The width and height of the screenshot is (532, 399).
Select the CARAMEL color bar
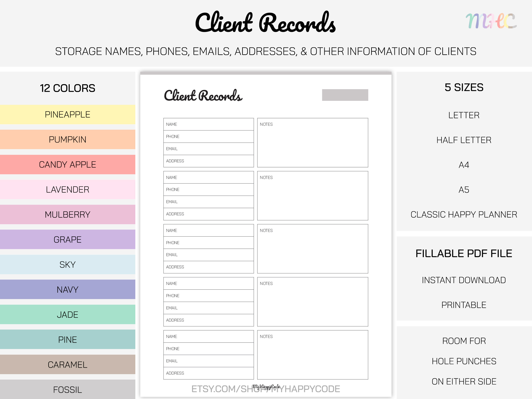pos(68,364)
